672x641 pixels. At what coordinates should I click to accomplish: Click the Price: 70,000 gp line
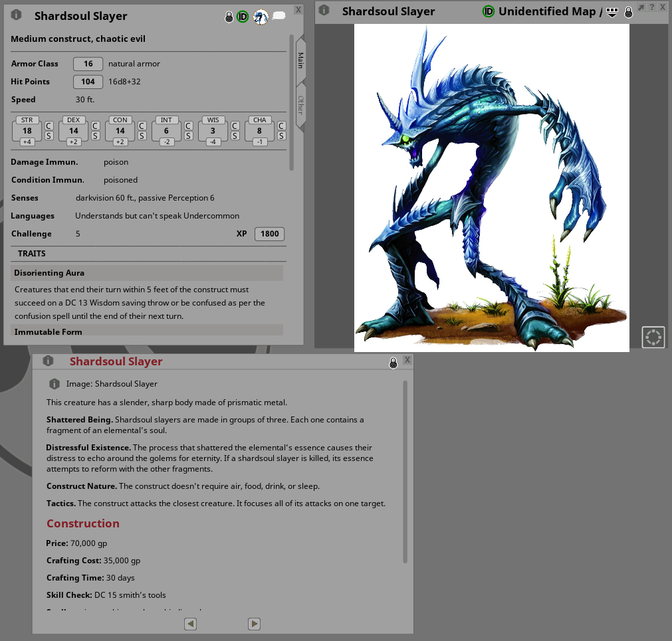[76, 543]
